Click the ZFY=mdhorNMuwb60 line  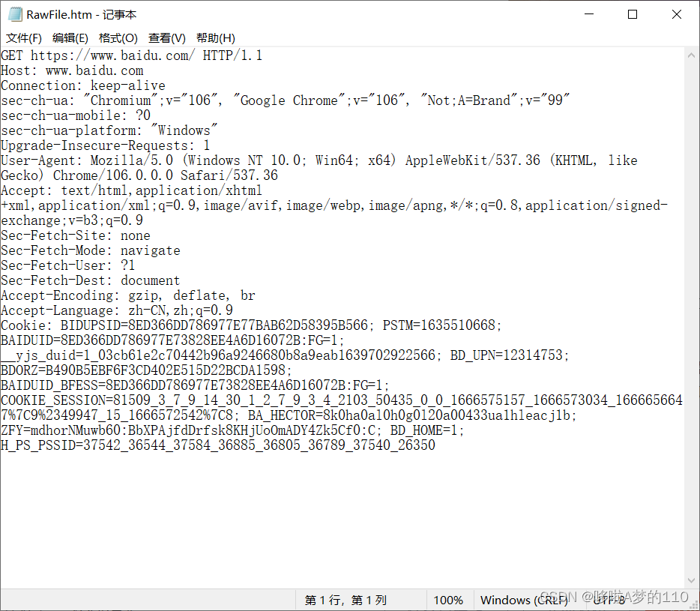(232, 430)
